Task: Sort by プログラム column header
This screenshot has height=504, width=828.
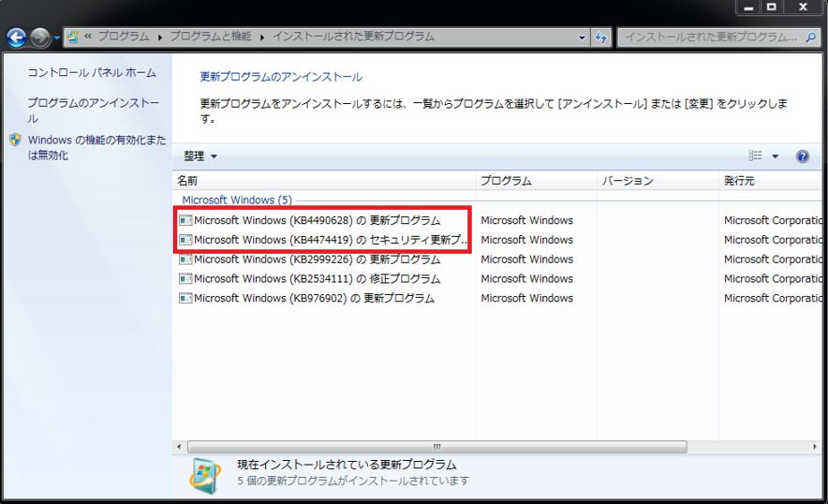Action: (x=536, y=181)
